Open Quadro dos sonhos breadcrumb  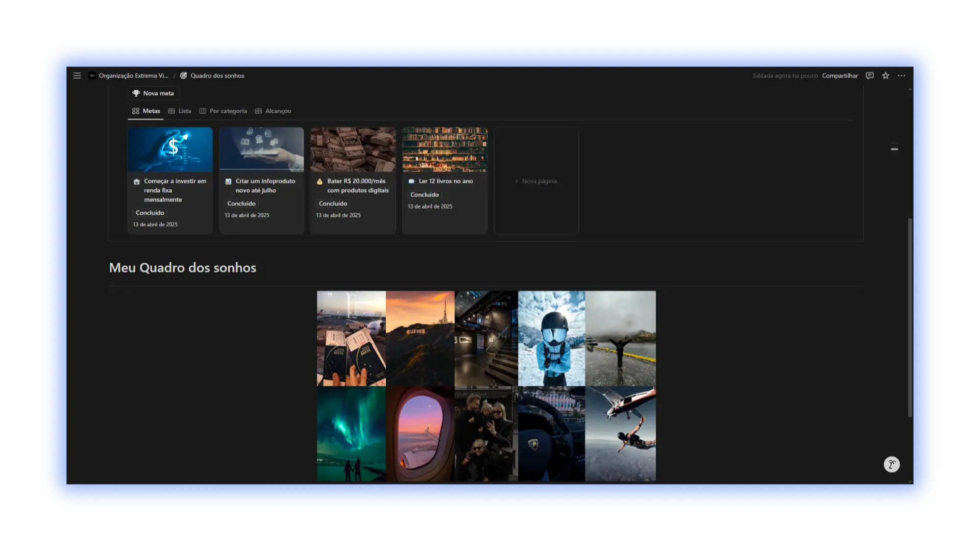[x=217, y=76]
